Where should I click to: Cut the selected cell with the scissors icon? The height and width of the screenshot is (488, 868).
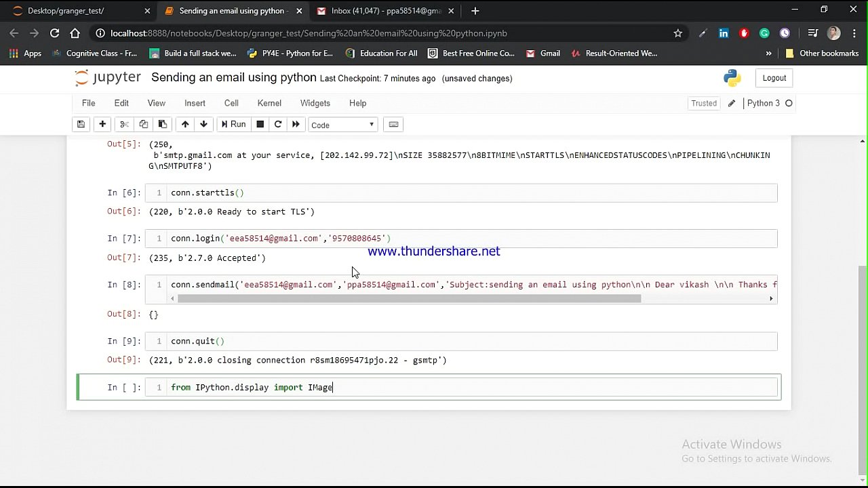(123, 124)
